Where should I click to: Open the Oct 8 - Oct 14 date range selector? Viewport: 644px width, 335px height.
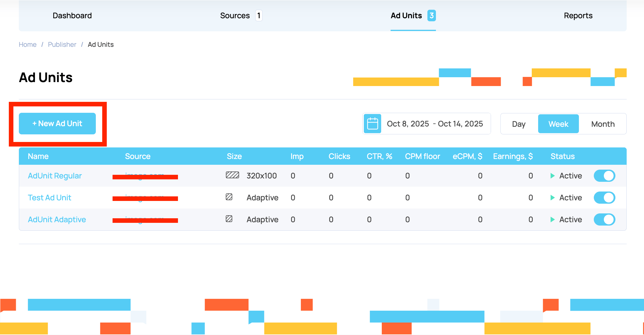coord(435,123)
